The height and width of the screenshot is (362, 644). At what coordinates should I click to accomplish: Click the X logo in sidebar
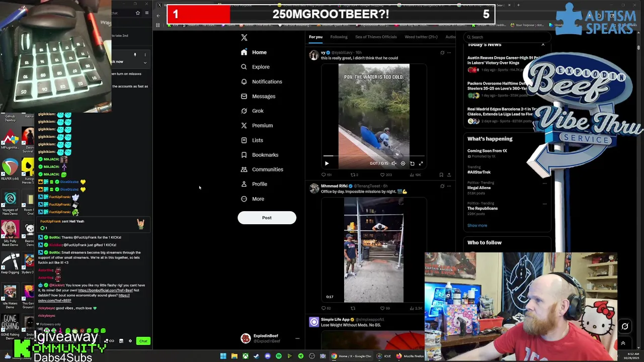coord(244,37)
